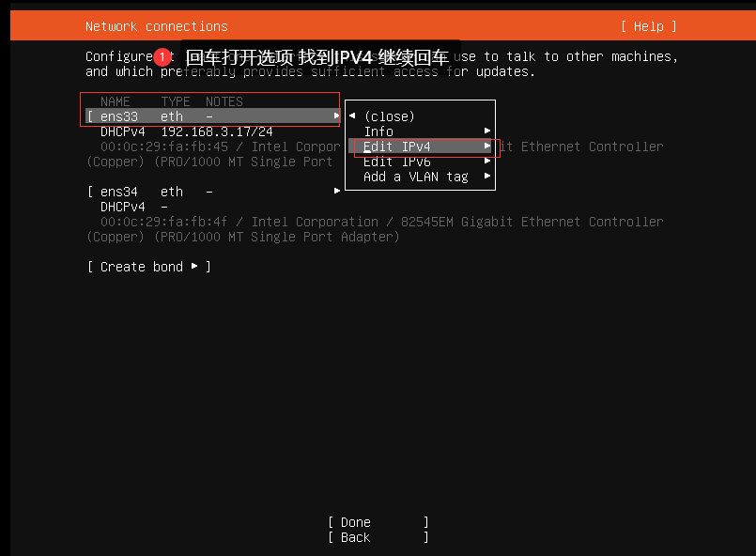This screenshot has height=556, width=756.
Task: Open the Edit IPv6 submenu arrow
Action: click(x=487, y=161)
